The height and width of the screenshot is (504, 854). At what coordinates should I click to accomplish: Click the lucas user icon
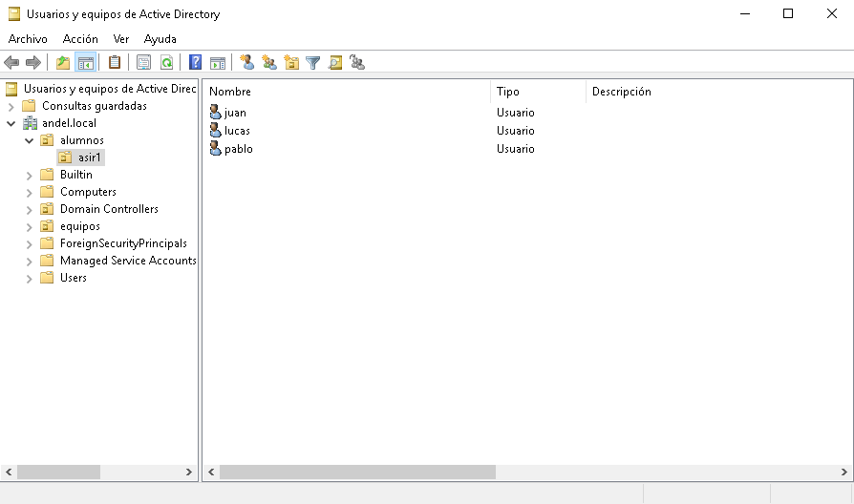pyautogui.click(x=216, y=130)
